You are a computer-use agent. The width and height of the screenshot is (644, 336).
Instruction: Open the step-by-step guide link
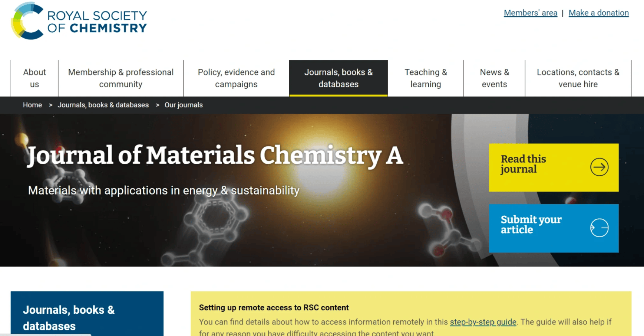pos(483,322)
